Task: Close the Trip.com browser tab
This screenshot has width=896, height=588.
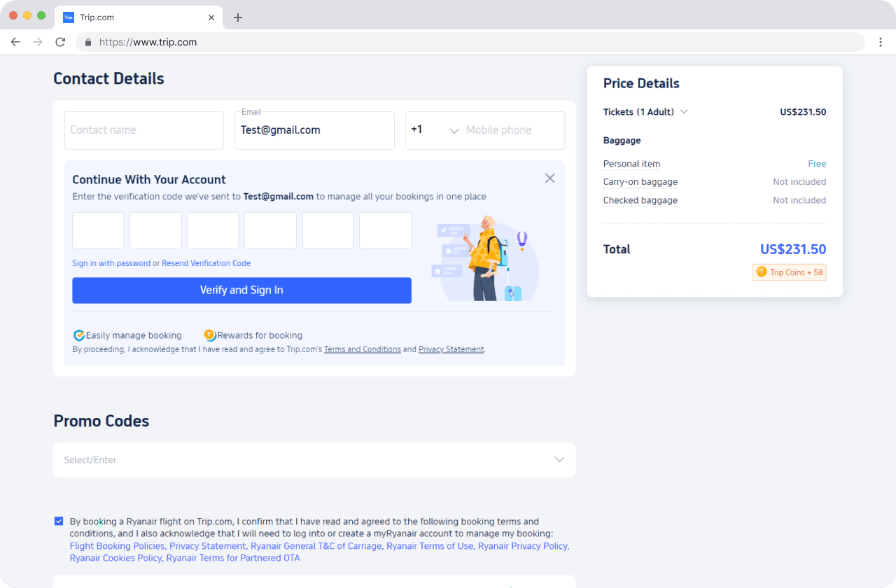Action: click(x=212, y=17)
